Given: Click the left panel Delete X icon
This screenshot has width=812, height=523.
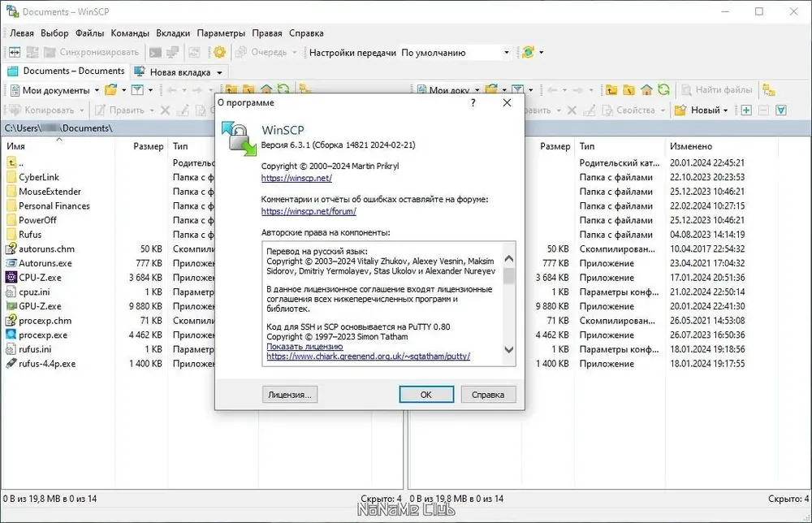Looking at the screenshot, I should coord(165,110).
